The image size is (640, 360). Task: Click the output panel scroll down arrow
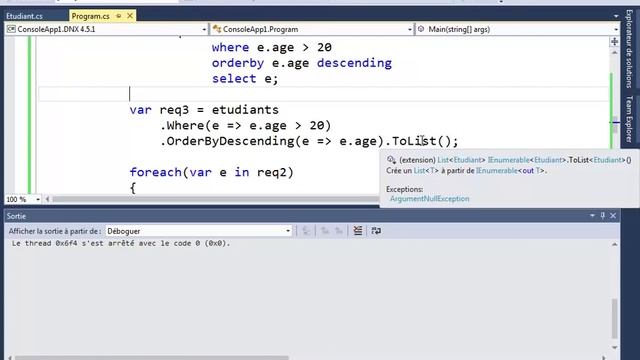coord(615,347)
